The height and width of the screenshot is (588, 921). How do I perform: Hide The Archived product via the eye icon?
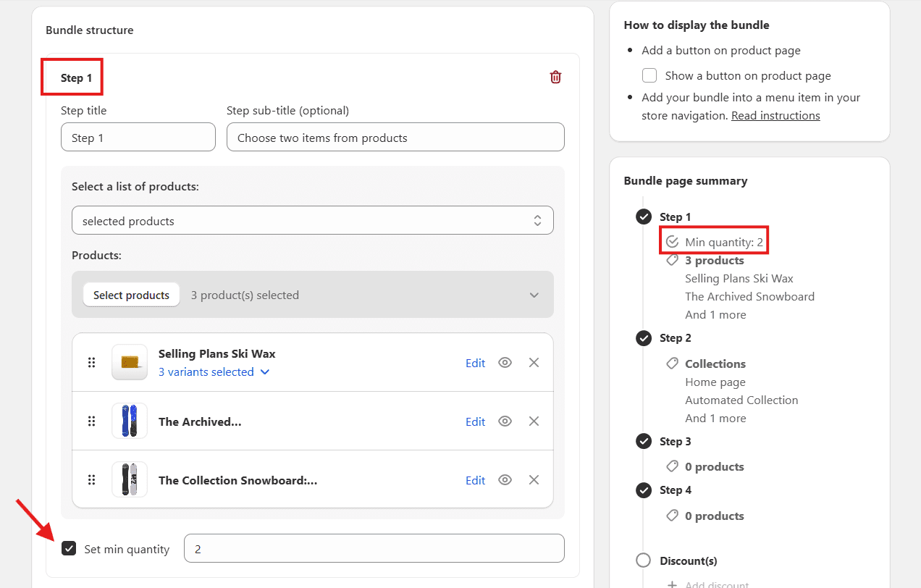click(x=505, y=421)
